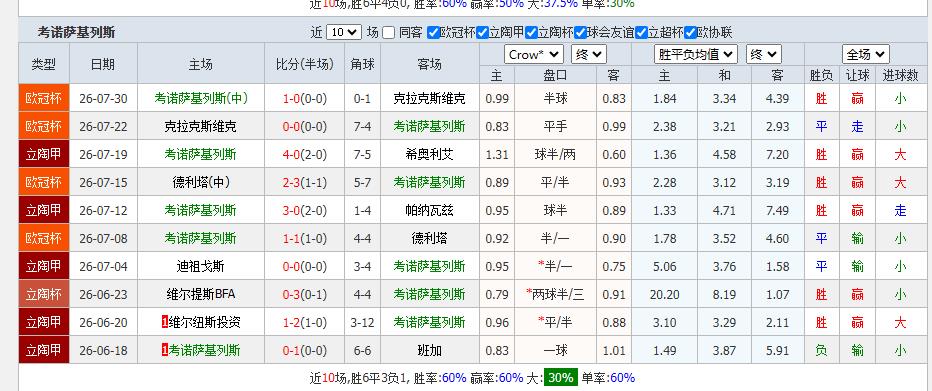Image resolution: width=932 pixels, height=391 pixels.
Task: Open team 班加
Action: click(x=429, y=350)
